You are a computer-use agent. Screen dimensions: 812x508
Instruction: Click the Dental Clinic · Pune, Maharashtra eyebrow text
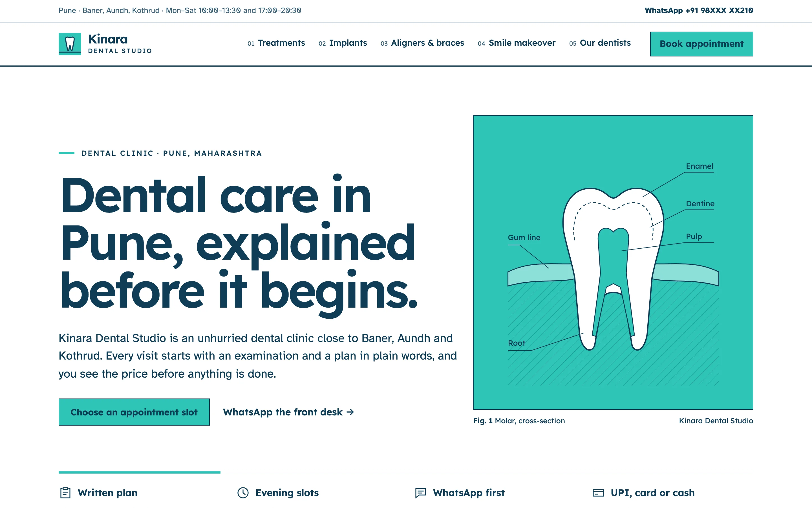(x=171, y=153)
